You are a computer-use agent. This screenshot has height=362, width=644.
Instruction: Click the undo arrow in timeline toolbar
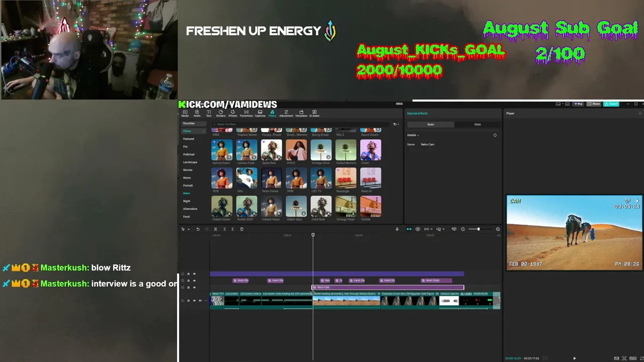(198, 229)
